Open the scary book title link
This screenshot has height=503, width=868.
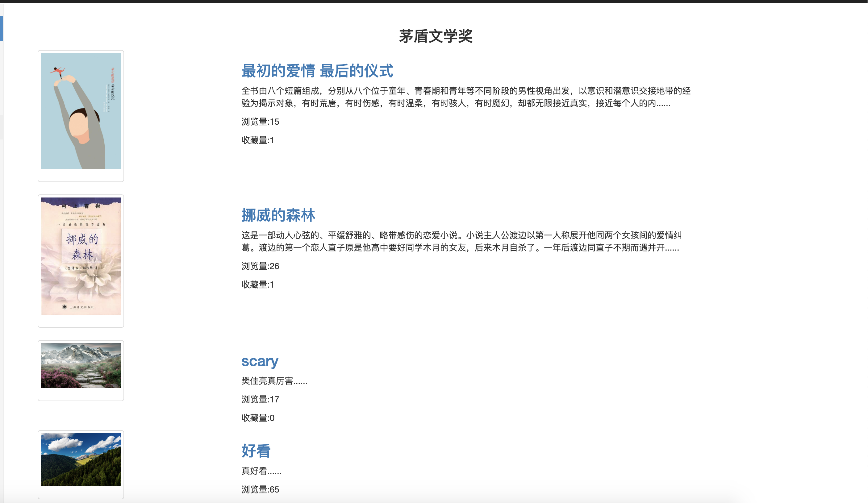pos(259,361)
